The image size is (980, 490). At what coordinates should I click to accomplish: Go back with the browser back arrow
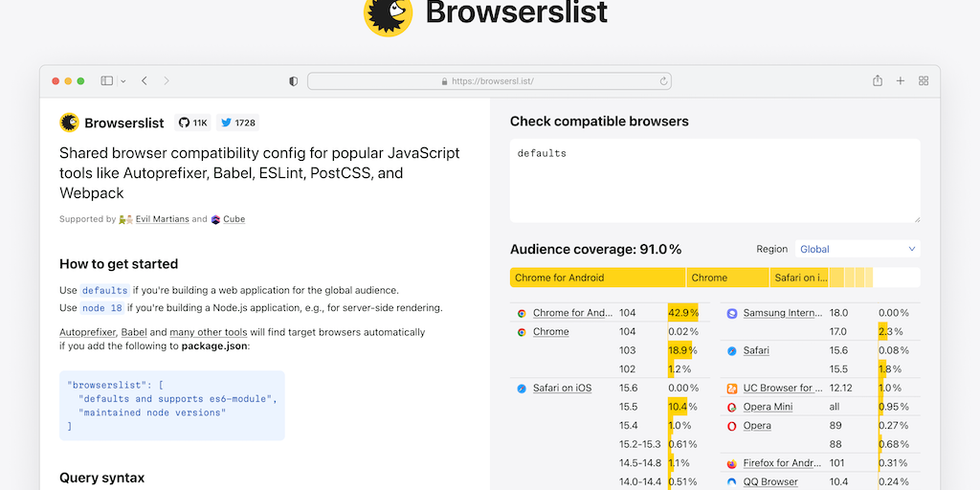pos(145,81)
